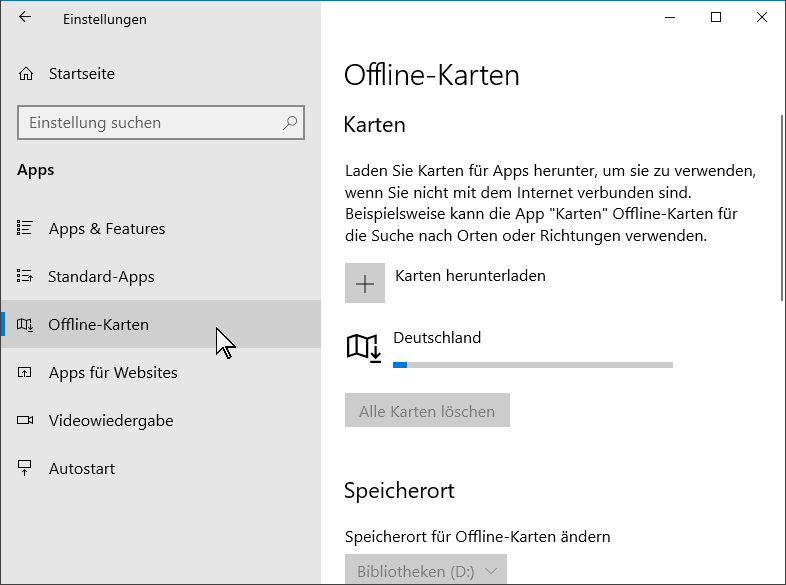The image size is (786, 585).
Task: Click the Deutschland download progress bar
Action: (533, 365)
